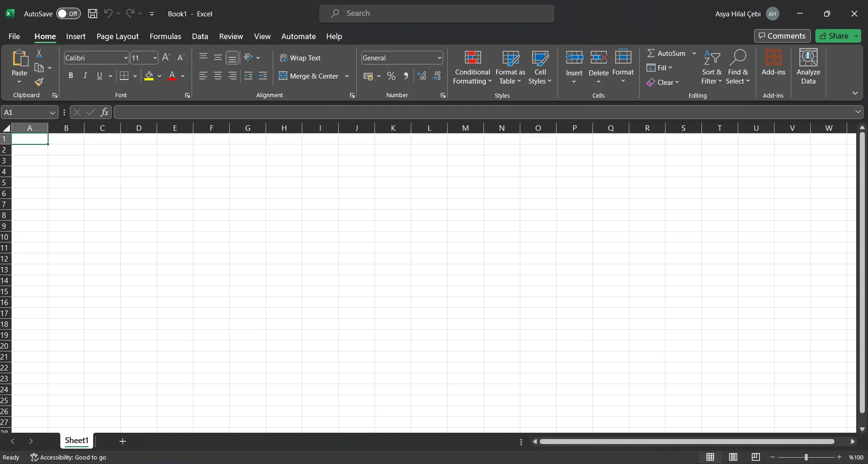Screen dimensions: 868x464
Task: Open the Sort & Filter dropdown
Action: [x=711, y=67]
